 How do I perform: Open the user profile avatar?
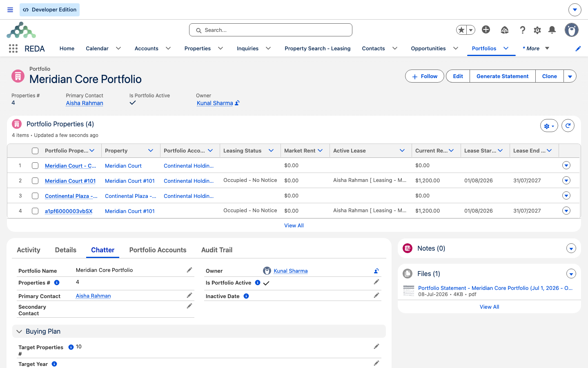[572, 30]
